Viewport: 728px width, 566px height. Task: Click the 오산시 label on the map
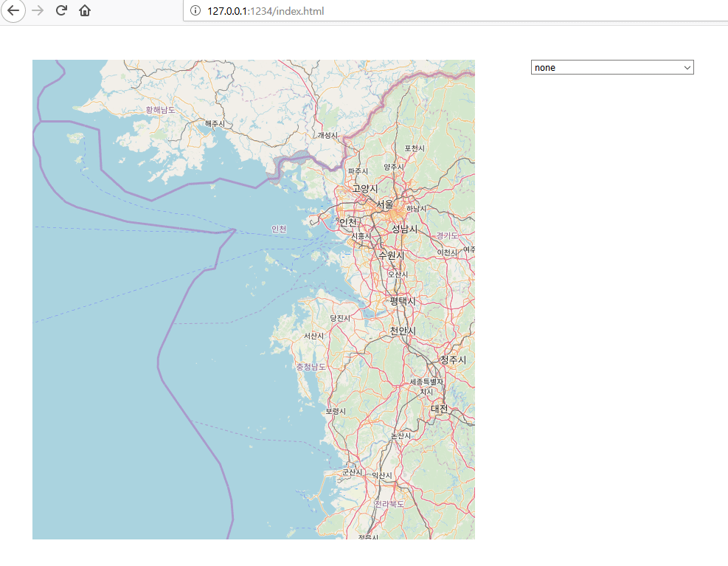click(x=398, y=275)
